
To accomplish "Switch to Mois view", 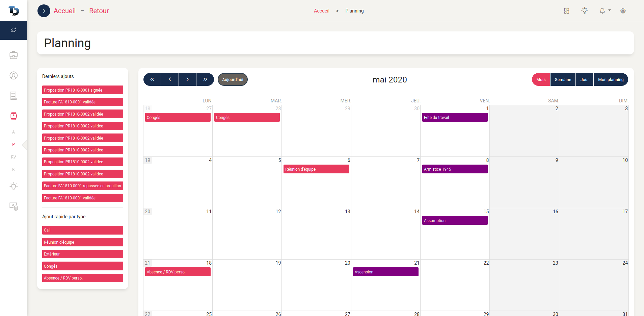I will point(541,79).
